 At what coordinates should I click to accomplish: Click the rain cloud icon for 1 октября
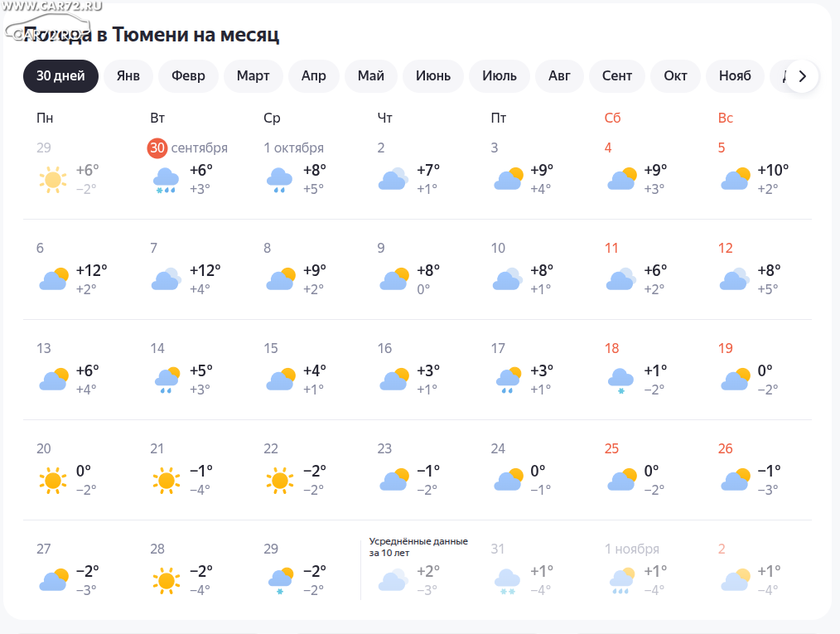point(279,179)
